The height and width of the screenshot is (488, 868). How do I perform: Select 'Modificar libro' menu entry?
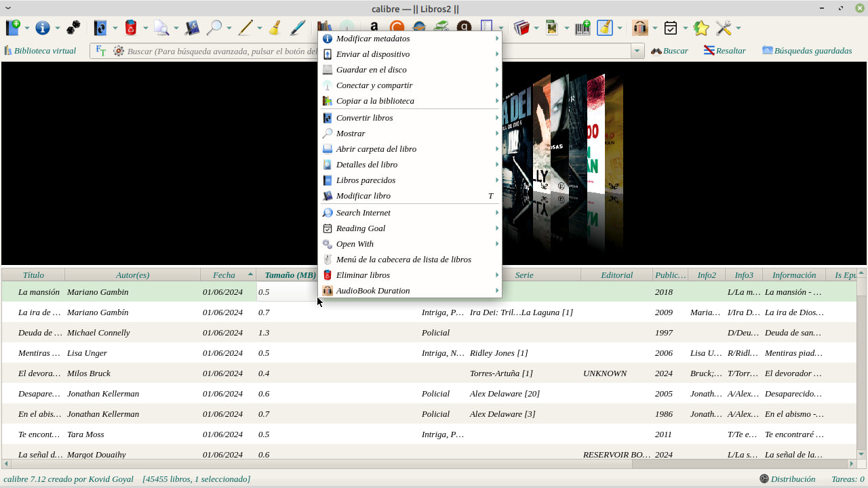(x=410, y=196)
